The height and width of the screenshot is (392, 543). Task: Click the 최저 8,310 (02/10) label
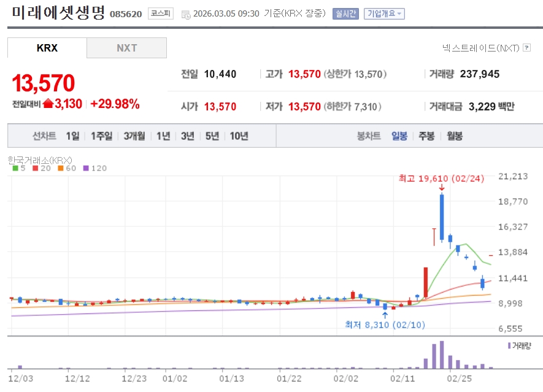[385, 325]
